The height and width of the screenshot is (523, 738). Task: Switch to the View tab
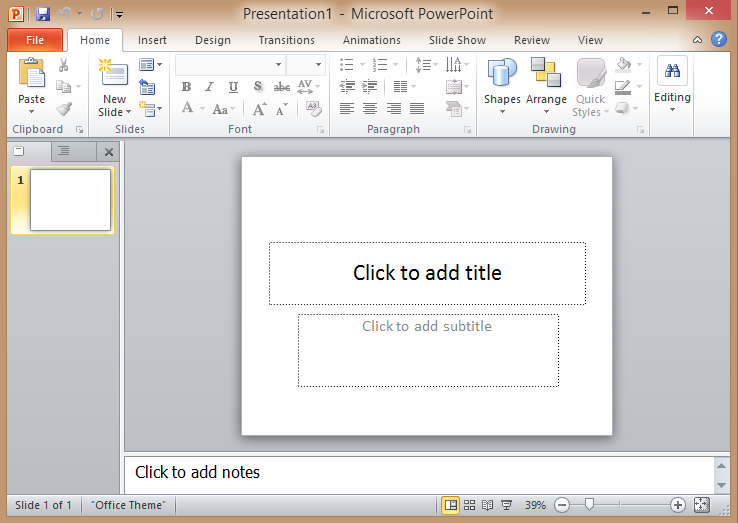click(x=590, y=40)
